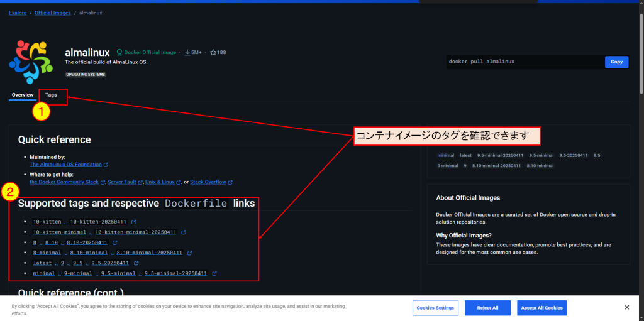Click external icon on latest 9.5-20250411 row
The width and height of the screenshot is (644, 321).
pyautogui.click(x=136, y=263)
